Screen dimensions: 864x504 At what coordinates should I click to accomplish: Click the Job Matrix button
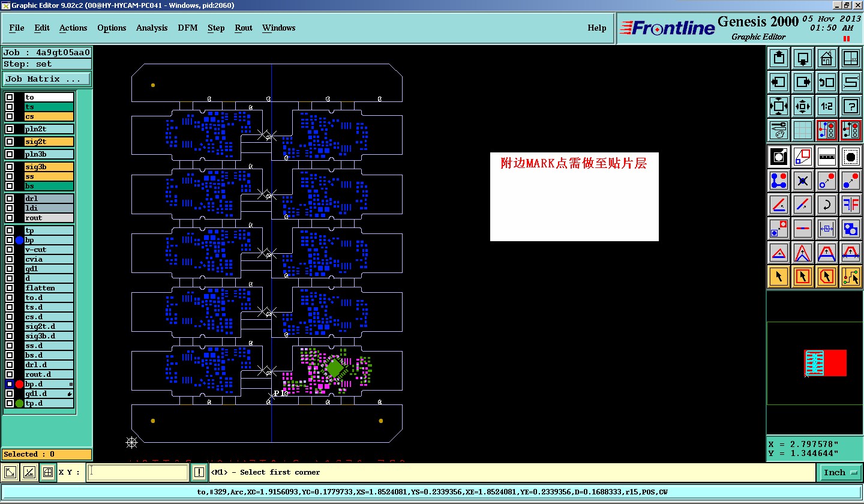tap(47, 79)
